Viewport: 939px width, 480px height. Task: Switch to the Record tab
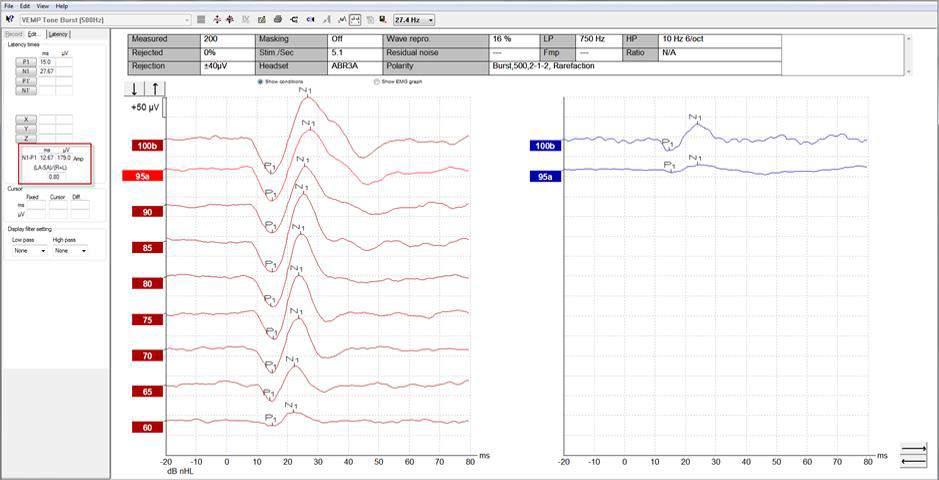click(13, 35)
